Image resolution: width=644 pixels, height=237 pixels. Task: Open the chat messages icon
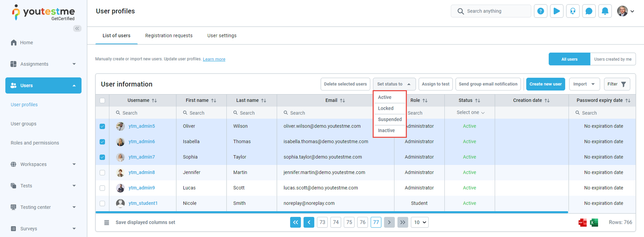coord(589,11)
